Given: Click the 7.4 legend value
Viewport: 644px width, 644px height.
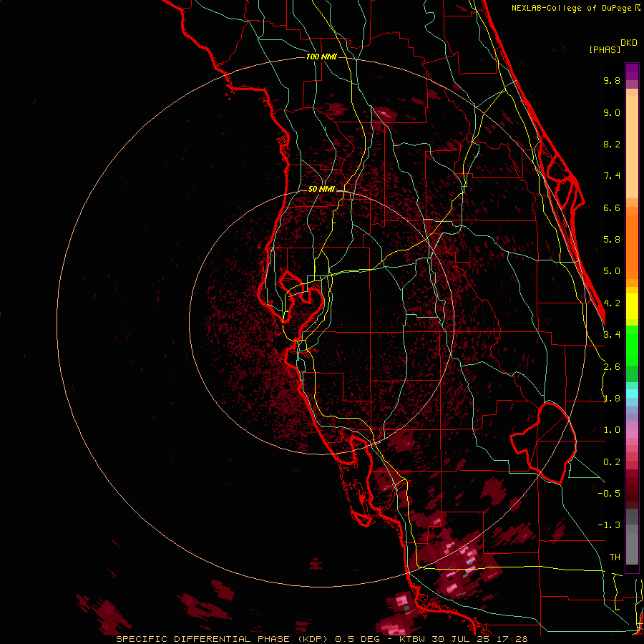Looking at the screenshot, I should 612,176.
